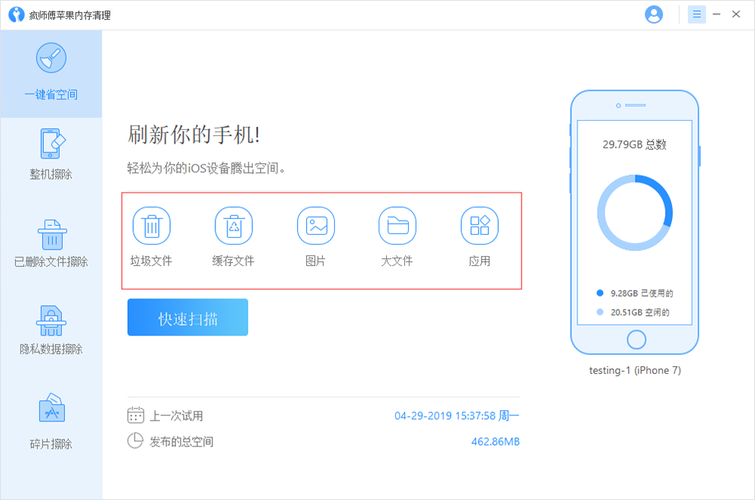Image resolution: width=755 pixels, height=500 pixels.
Task: Open the 一键省空间 sidebar section
Action: click(x=51, y=74)
